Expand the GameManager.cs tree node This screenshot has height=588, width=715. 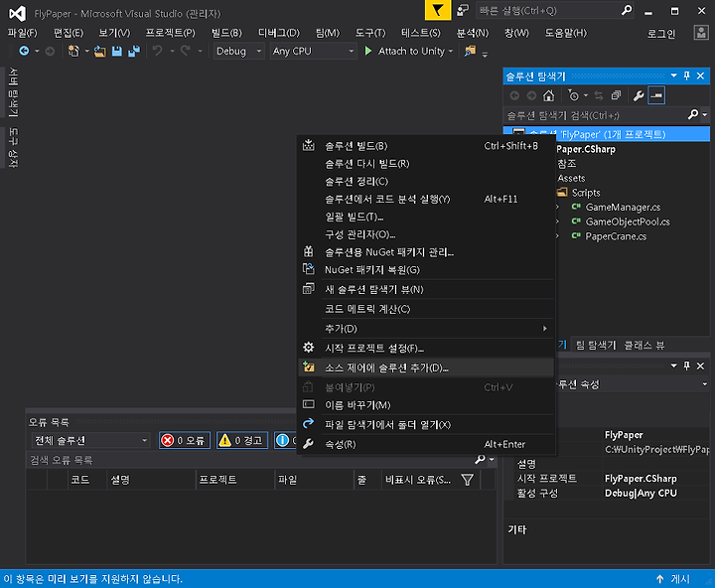pyautogui.click(x=557, y=208)
